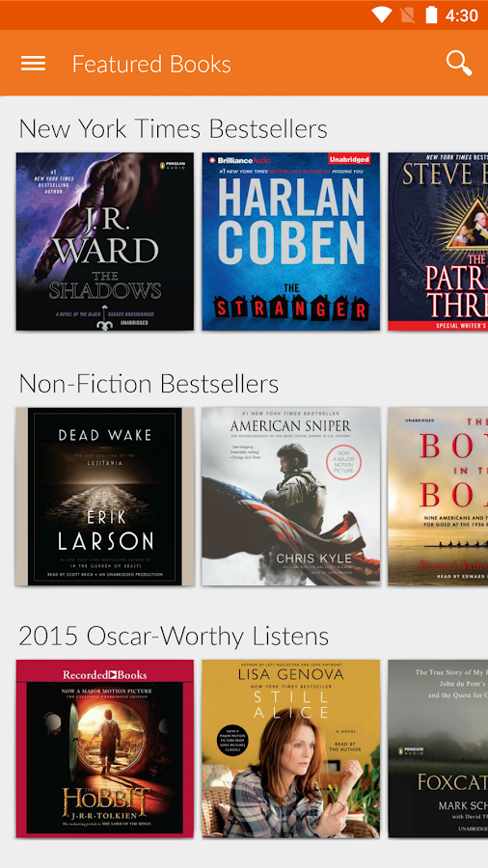Select the Steve Berry Patriot Threat cover
The height and width of the screenshot is (868, 488).
point(438,241)
